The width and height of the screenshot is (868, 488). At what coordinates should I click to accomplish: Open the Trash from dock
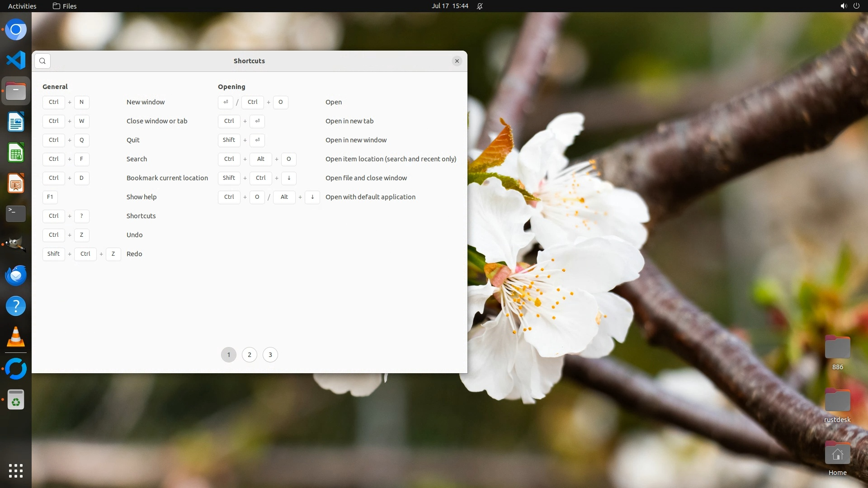click(16, 400)
